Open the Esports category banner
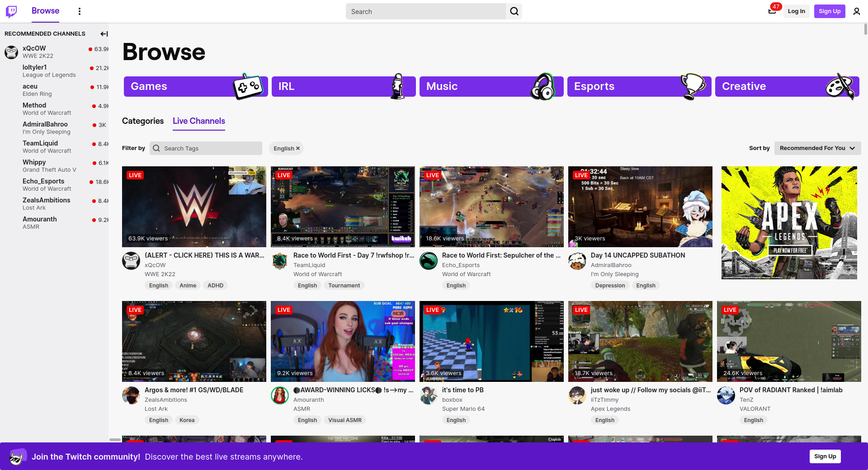Screen dimensions: 868x470 click(639, 86)
